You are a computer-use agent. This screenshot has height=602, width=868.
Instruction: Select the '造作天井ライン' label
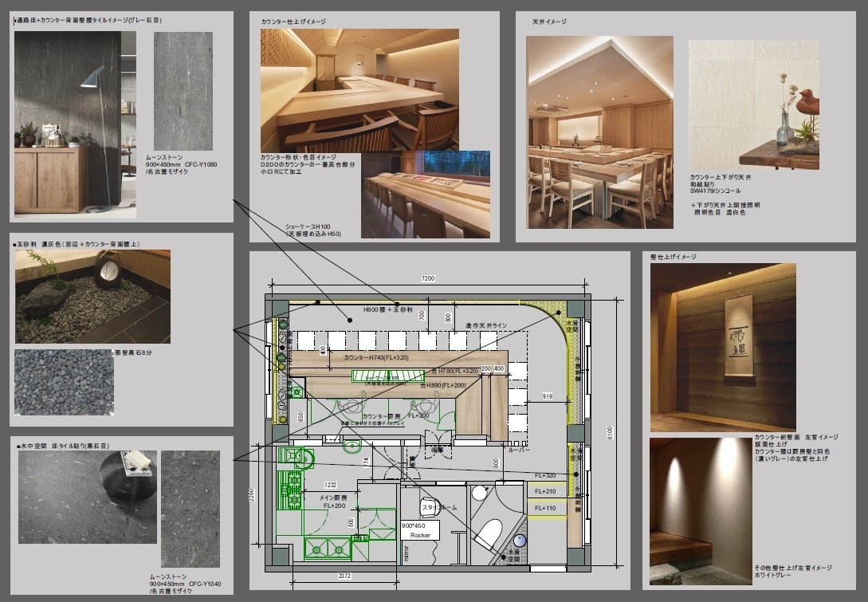(486, 325)
